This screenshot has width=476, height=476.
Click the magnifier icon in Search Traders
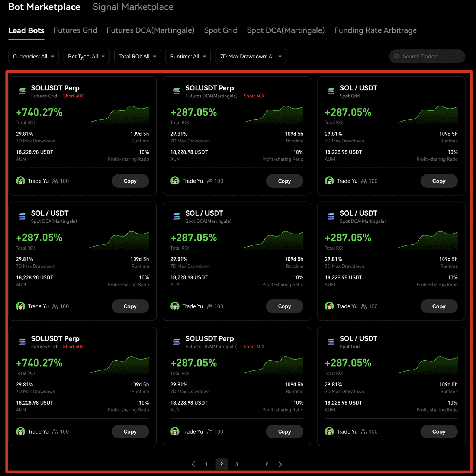pos(397,57)
